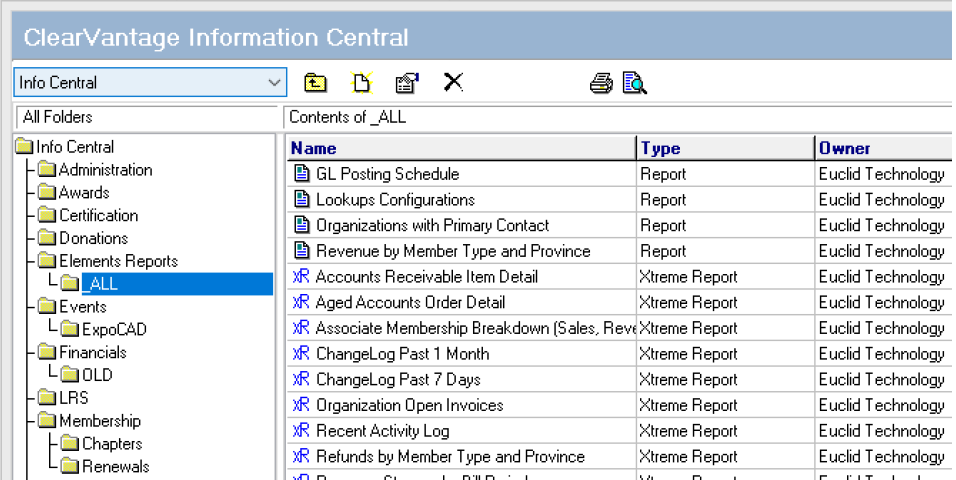
Task: Select the ExpoCAD folder under Events
Action: tap(114, 329)
